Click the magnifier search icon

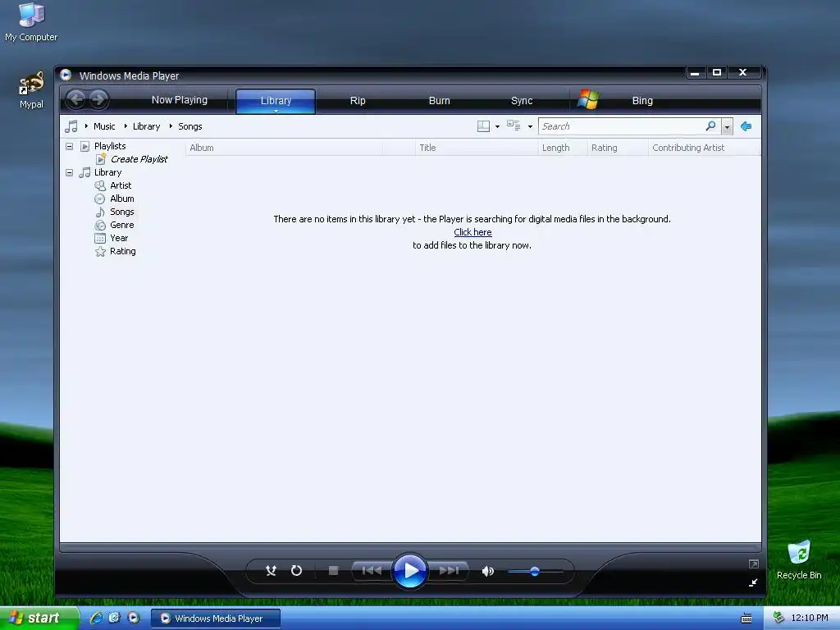[x=711, y=126]
